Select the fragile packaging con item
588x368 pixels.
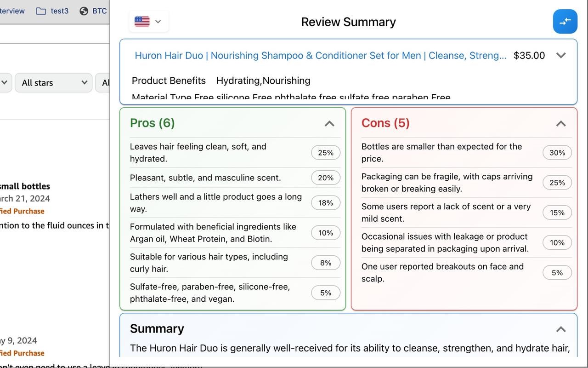[447, 183]
